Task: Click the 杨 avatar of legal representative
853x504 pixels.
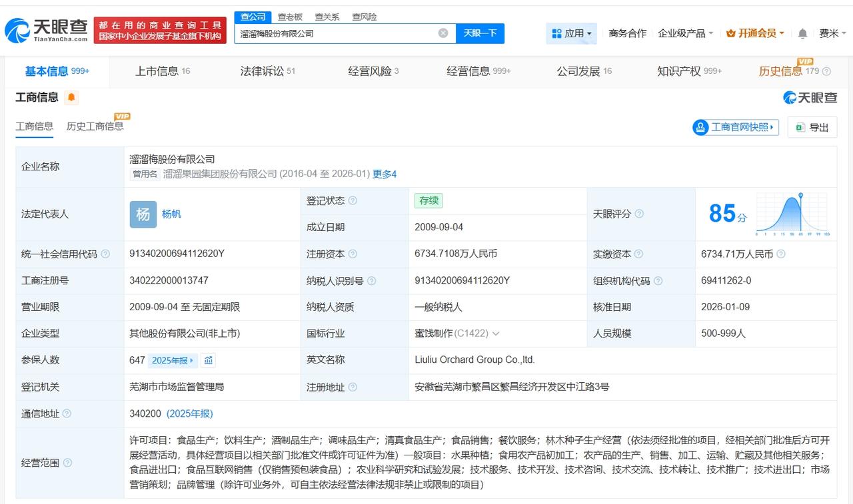Action: click(x=143, y=214)
